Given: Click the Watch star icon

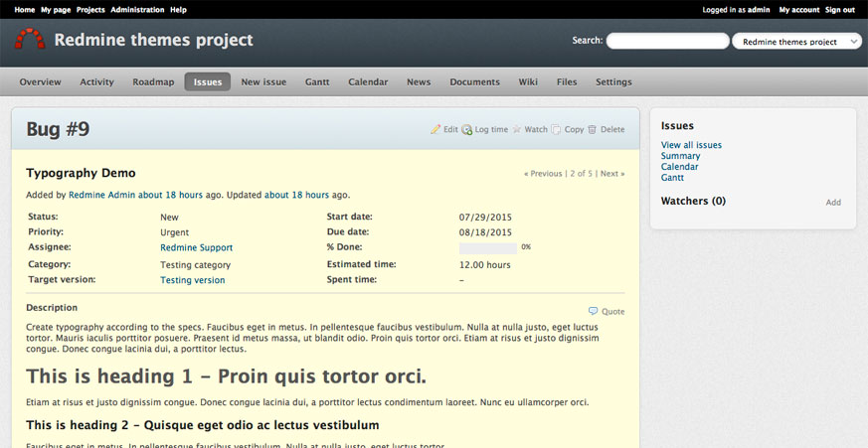Looking at the screenshot, I should click(516, 129).
